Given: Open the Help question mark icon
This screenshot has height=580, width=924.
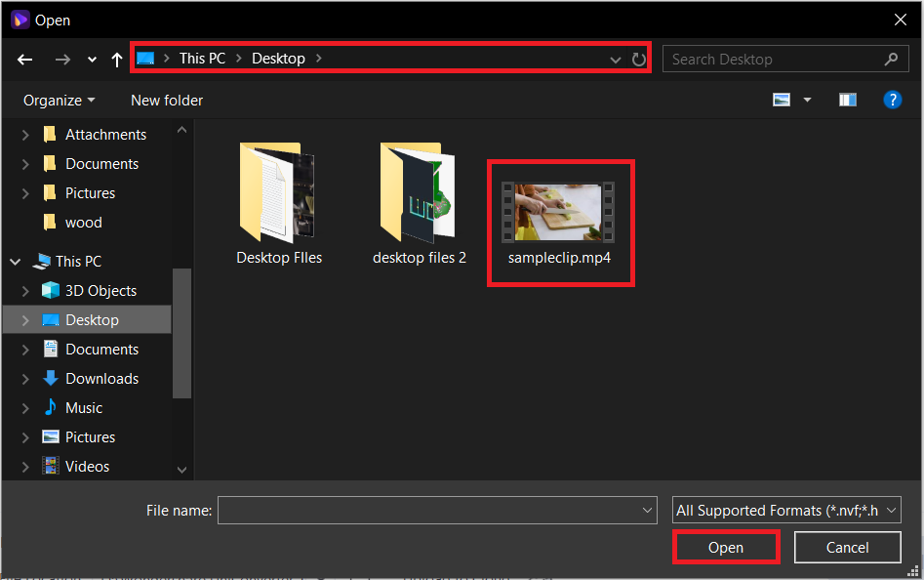Looking at the screenshot, I should pos(893,100).
